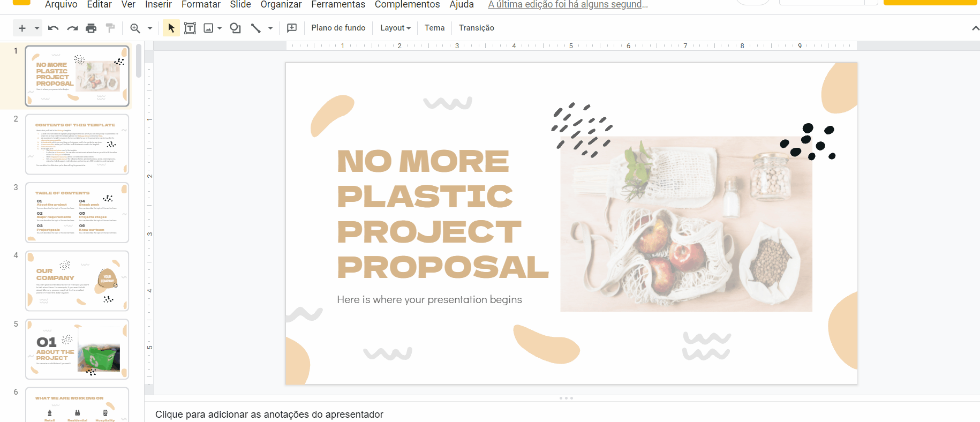
Task: Click the 'Here is where your presentation begins' subtitle
Action: 429,299
